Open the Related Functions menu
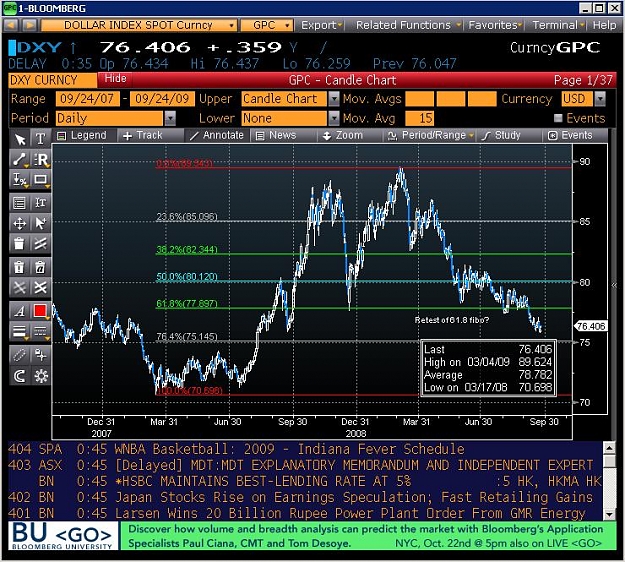This screenshot has height=562, width=625. click(408, 25)
